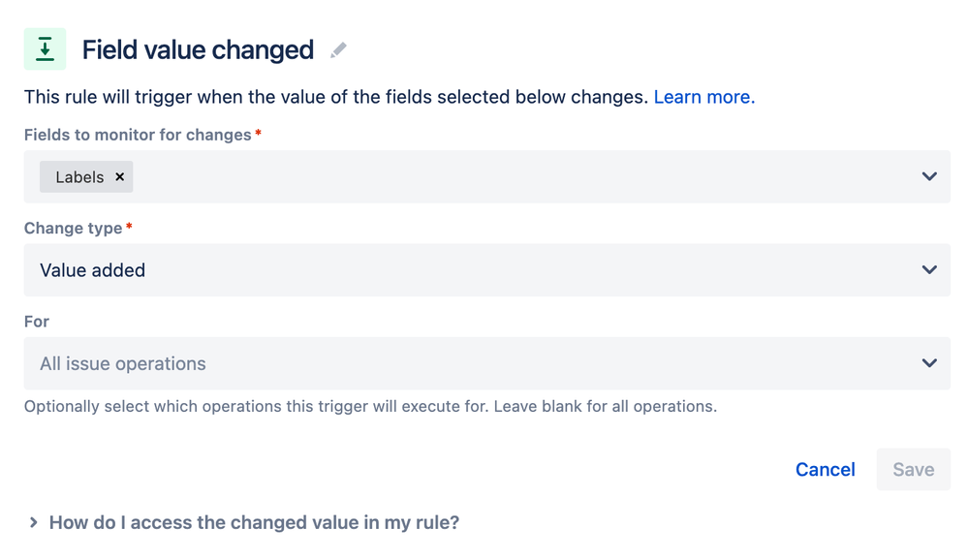Click the empty area of the fields to monitor box
The image size is (968, 560).
[x=525, y=176]
